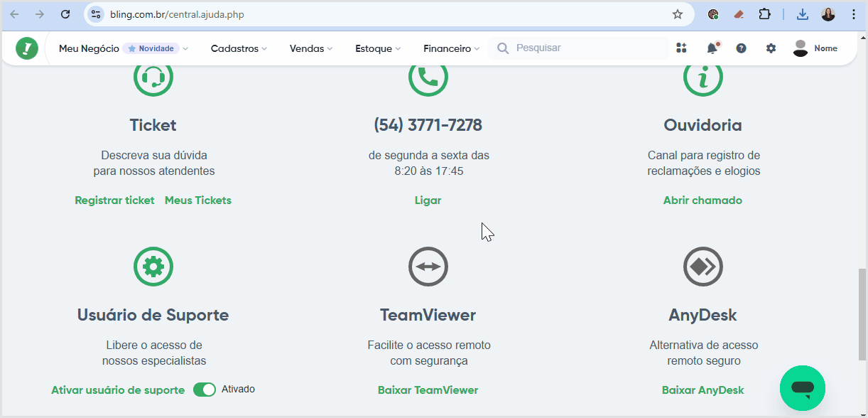
Task: Expand the Estoque menu
Action: pyautogui.click(x=378, y=48)
